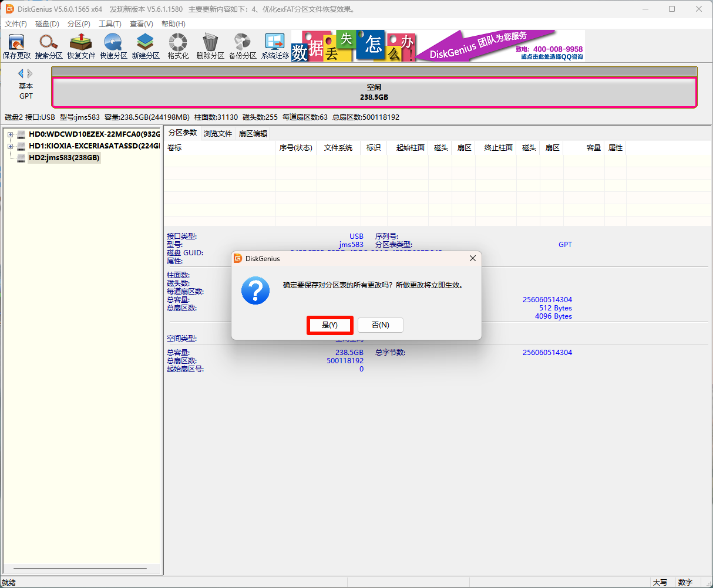713x588 pixels.
Task: Click the 空闲 238.5GB free space bar
Action: tap(374, 92)
